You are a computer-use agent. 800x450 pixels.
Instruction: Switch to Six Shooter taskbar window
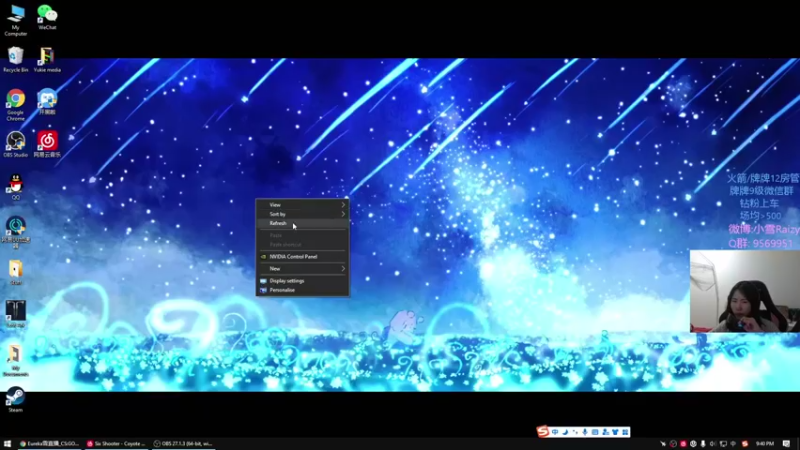[117, 444]
